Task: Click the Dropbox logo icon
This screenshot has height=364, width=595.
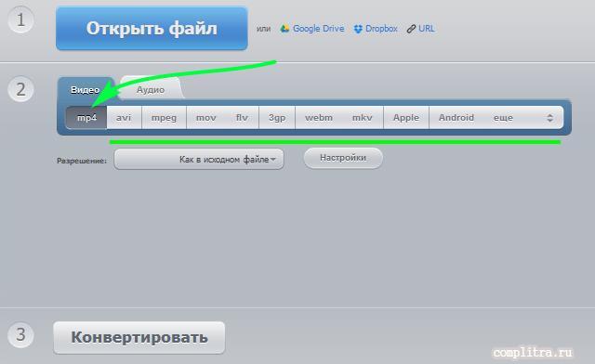Action: (x=358, y=29)
